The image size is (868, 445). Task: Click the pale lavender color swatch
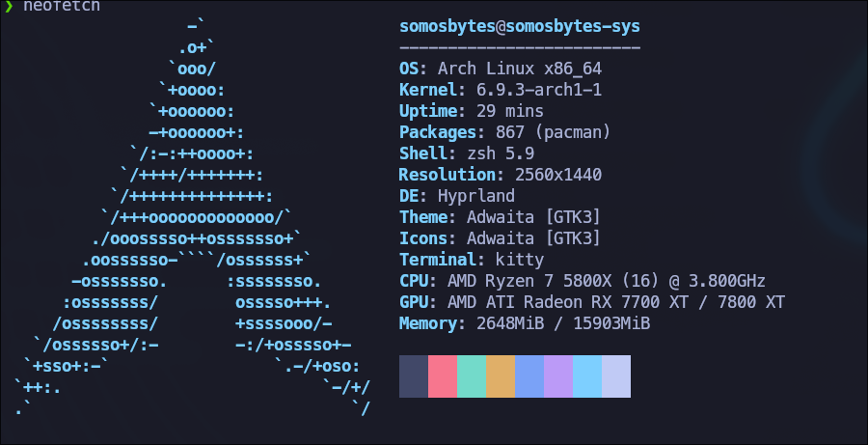pos(616,376)
